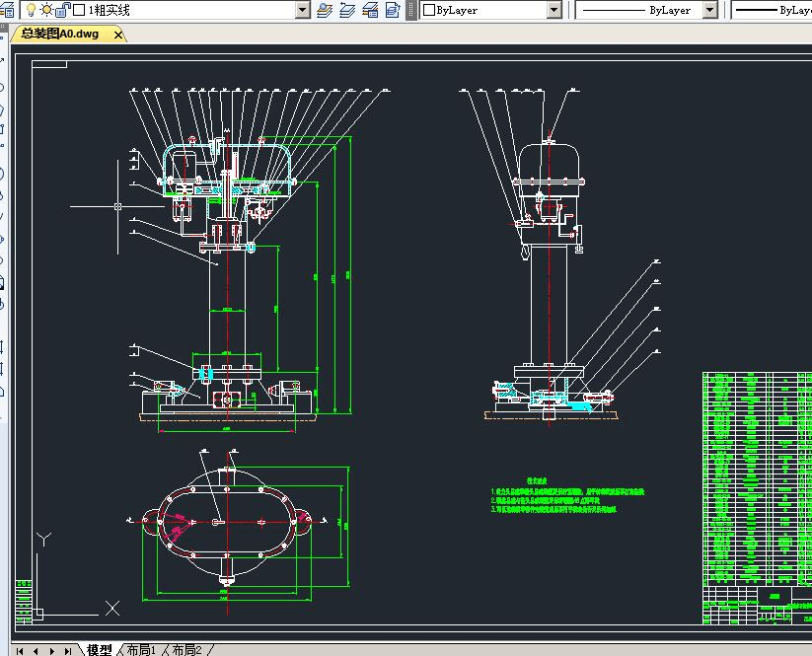Image resolution: width=812 pixels, height=656 pixels.
Task: Close the 总装图A0.dwg drawing tab
Action: coord(118,35)
